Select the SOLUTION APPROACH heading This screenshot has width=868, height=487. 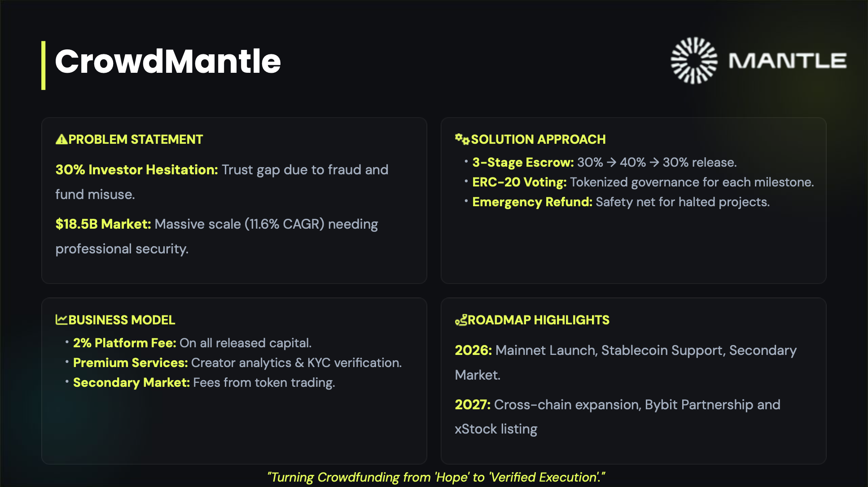538,139
